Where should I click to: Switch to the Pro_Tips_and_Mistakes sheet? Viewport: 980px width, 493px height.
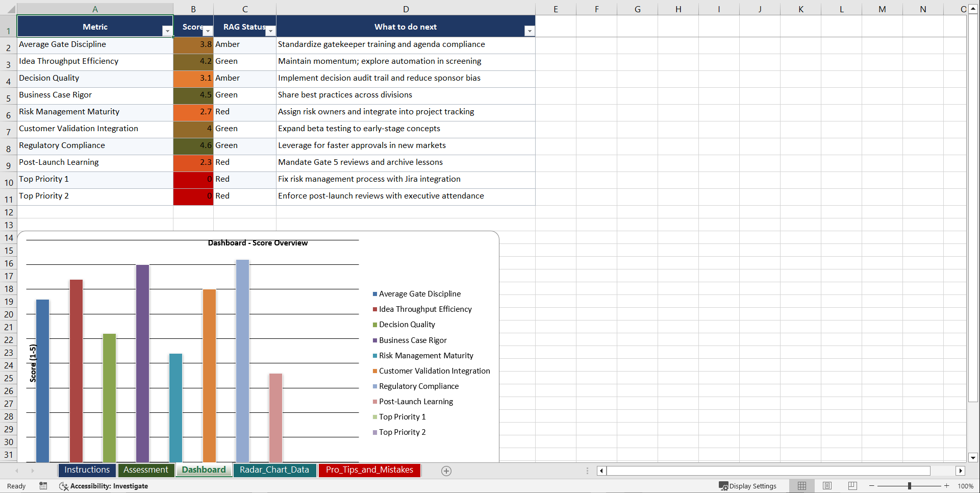click(369, 470)
